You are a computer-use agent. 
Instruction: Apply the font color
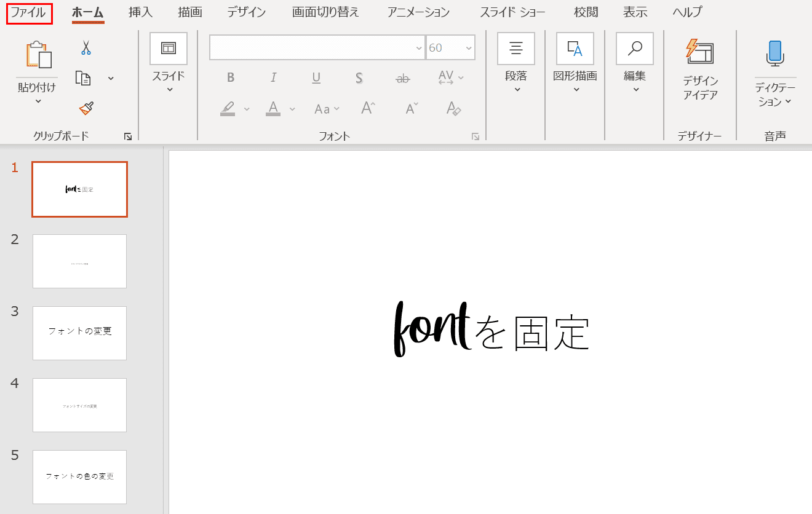274,109
